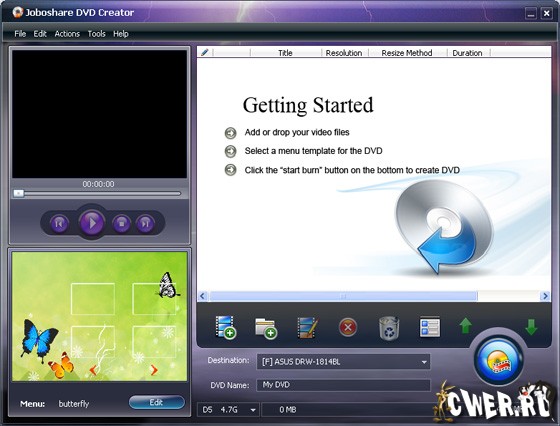Move item up with green arrow

tap(465, 326)
